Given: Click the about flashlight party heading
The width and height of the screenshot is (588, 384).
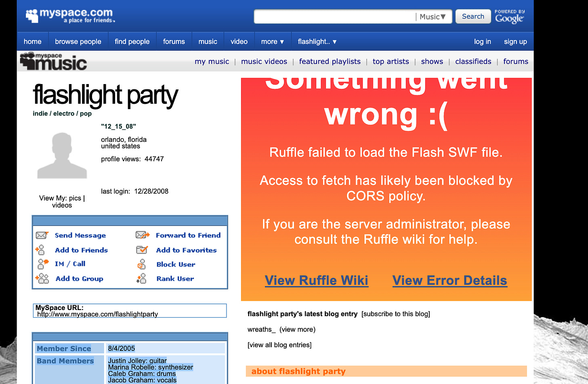Looking at the screenshot, I should pyautogui.click(x=298, y=371).
